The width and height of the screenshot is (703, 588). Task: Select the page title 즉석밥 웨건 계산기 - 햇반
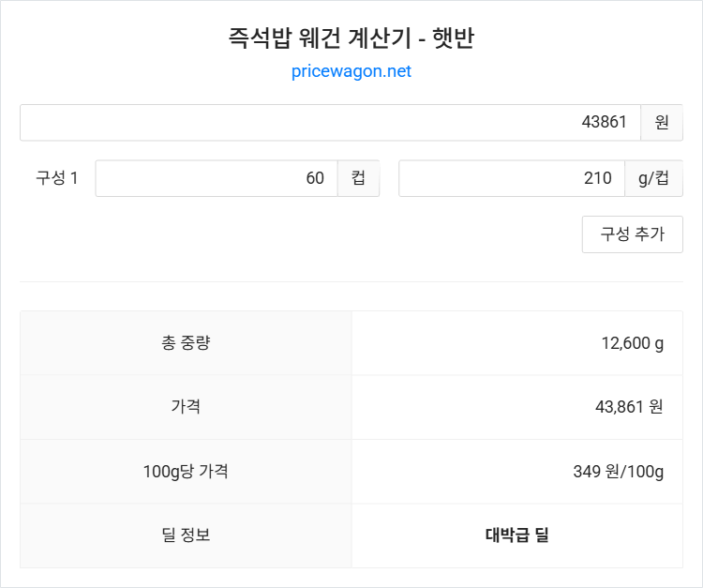pos(351,38)
